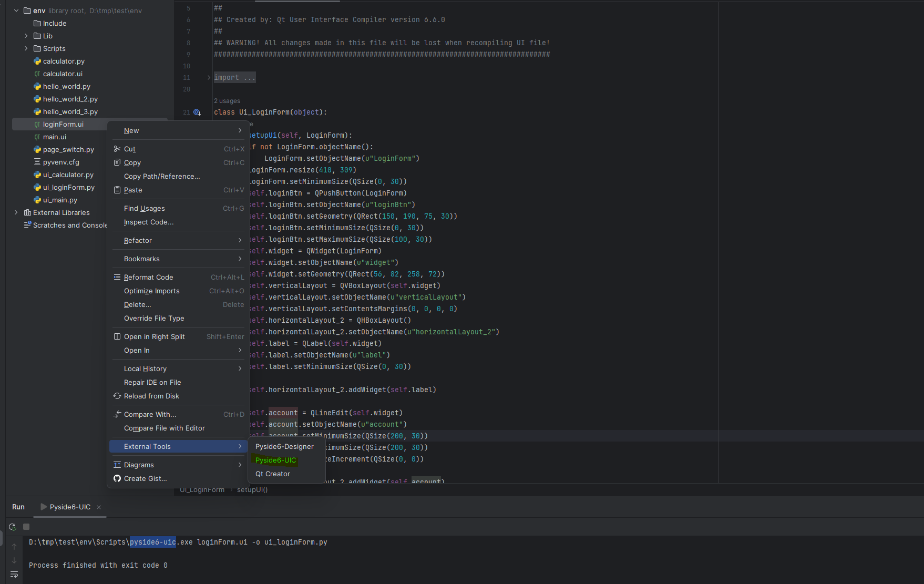Screen dimensions: 924x584
Task: Click the Copy icon in context menu
Action: point(117,162)
